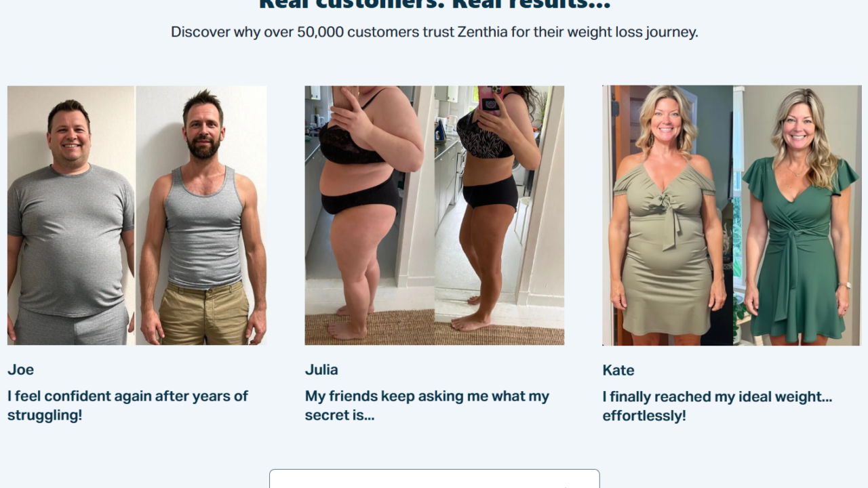Click the white rounded box at page bottom
This screenshot has height=488, width=868.
tap(435, 479)
